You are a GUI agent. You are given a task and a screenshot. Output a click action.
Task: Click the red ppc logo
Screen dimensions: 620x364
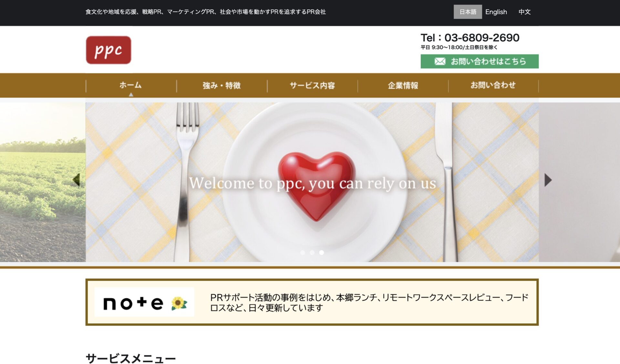(108, 50)
